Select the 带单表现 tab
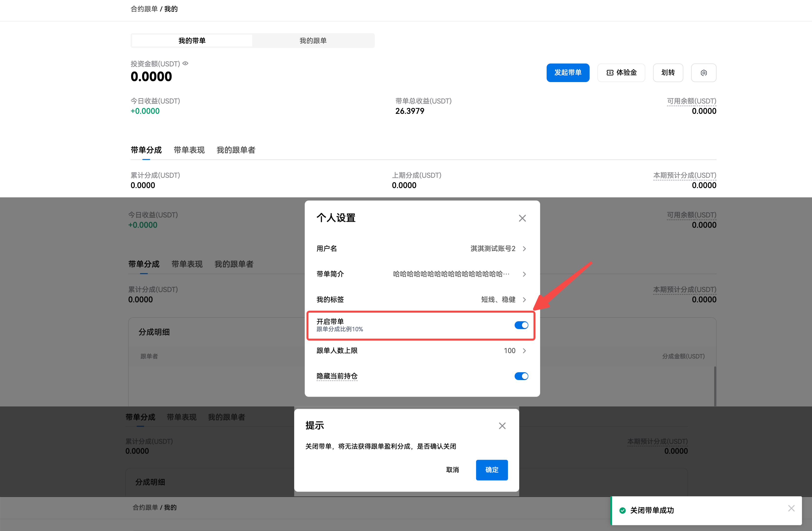 [189, 150]
